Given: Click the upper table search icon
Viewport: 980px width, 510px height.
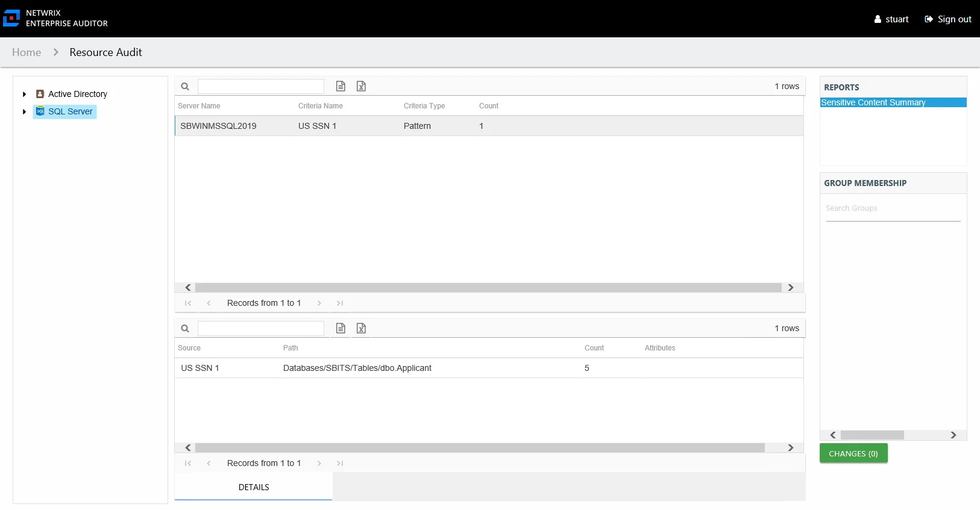Looking at the screenshot, I should [x=185, y=86].
